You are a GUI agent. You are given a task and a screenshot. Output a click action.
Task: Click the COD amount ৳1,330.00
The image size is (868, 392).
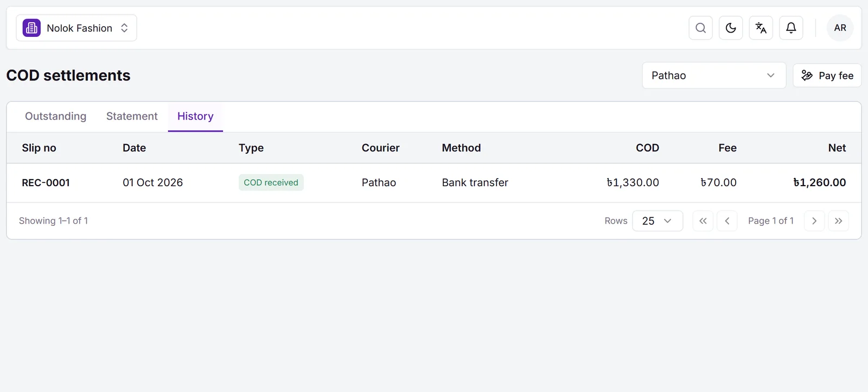pyautogui.click(x=633, y=183)
